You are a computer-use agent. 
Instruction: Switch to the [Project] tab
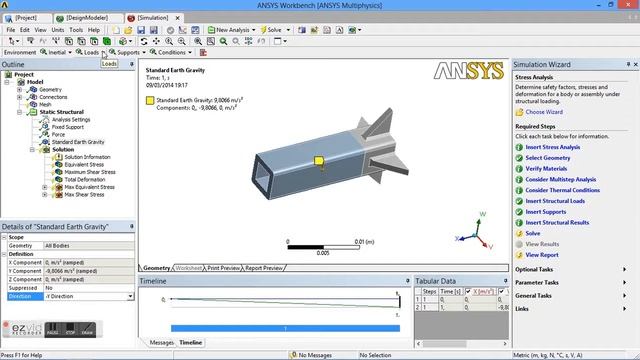27,18
